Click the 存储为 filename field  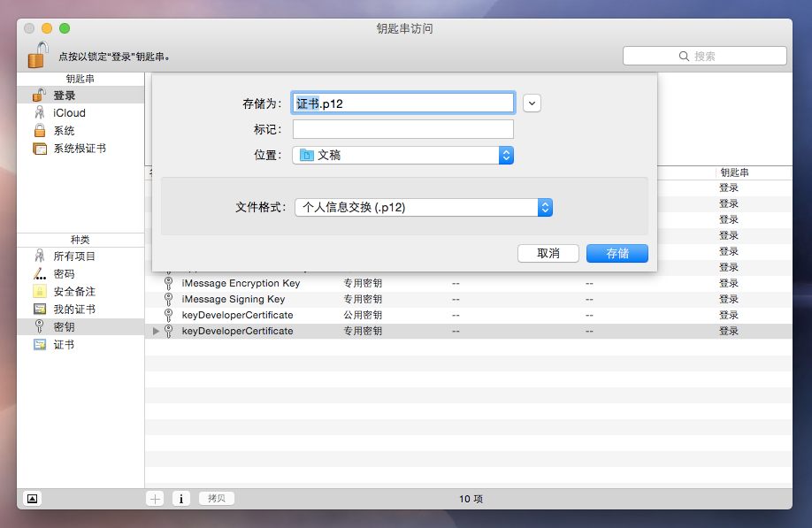[x=402, y=103]
